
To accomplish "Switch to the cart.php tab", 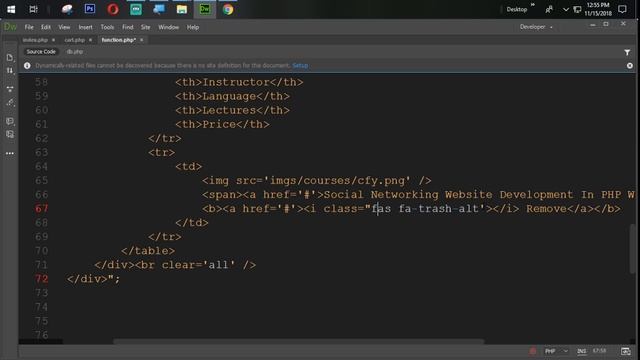I will (74, 40).
